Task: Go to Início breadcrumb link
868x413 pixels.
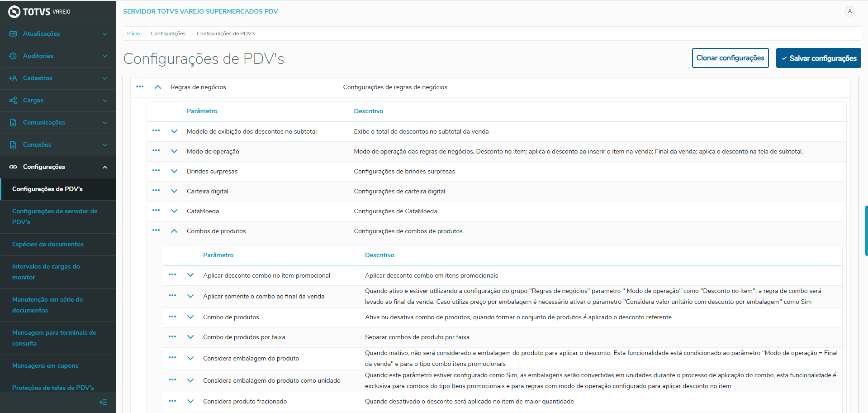Action: click(x=133, y=34)
